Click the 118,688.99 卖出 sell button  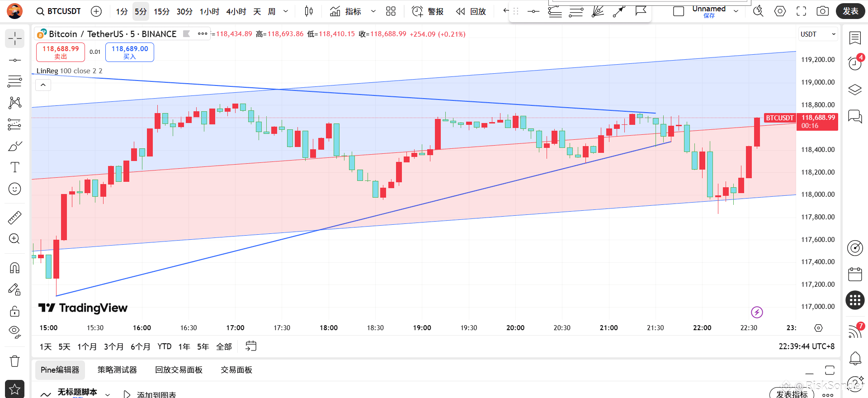(61, 52)
